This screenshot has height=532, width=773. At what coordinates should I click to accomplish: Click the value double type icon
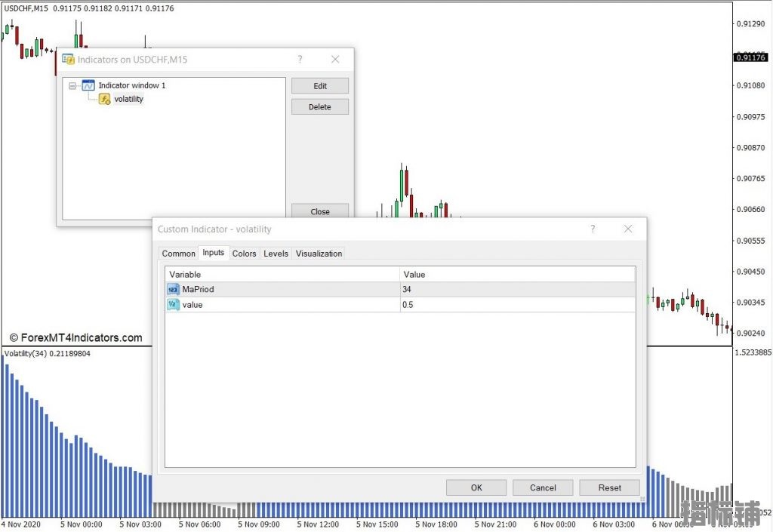coord(173,304)
